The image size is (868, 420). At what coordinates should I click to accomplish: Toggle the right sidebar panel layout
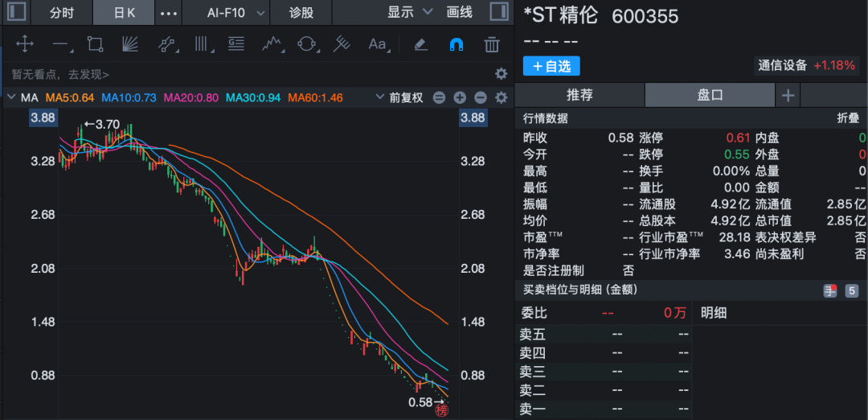(497, 12)
